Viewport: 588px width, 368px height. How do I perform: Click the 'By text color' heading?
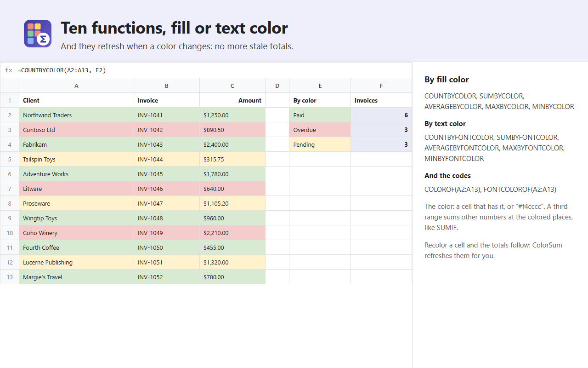coord(445,124)
